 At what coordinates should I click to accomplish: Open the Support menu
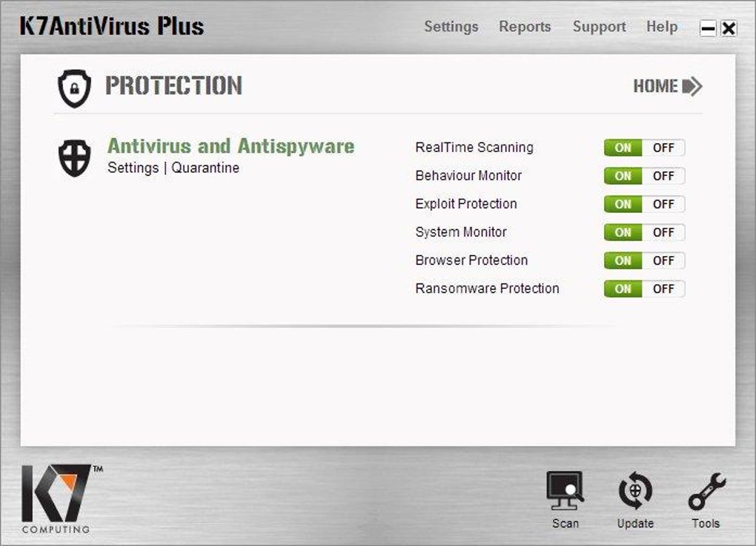[x=600, y=27]
